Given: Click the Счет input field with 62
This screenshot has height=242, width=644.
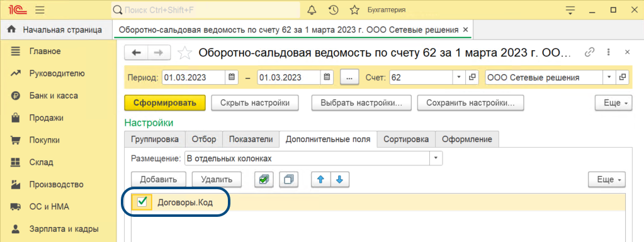Looking at the screenshot, I should pos(421,77).
